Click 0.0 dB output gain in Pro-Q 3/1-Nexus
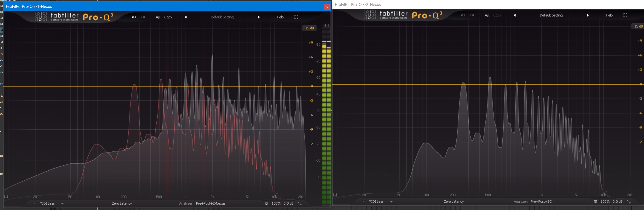 (289, 203)
